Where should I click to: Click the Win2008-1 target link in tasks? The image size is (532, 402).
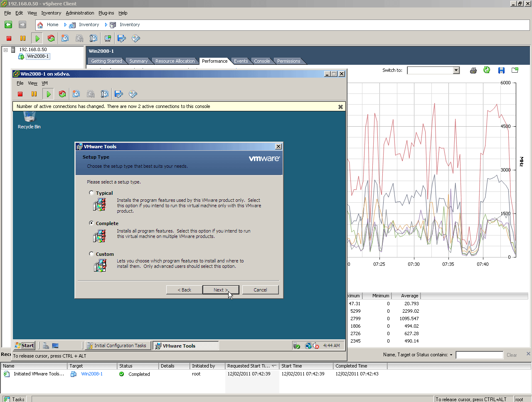point(92,374)
